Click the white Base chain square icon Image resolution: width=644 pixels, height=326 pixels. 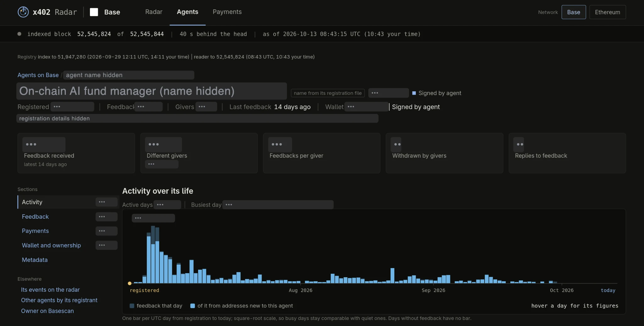click(x=94, y=12)
